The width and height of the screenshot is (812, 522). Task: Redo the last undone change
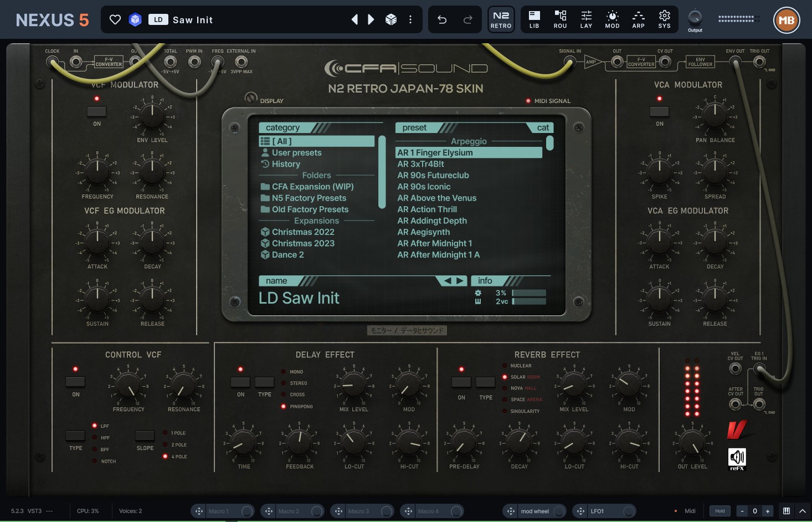coord(468,20)
